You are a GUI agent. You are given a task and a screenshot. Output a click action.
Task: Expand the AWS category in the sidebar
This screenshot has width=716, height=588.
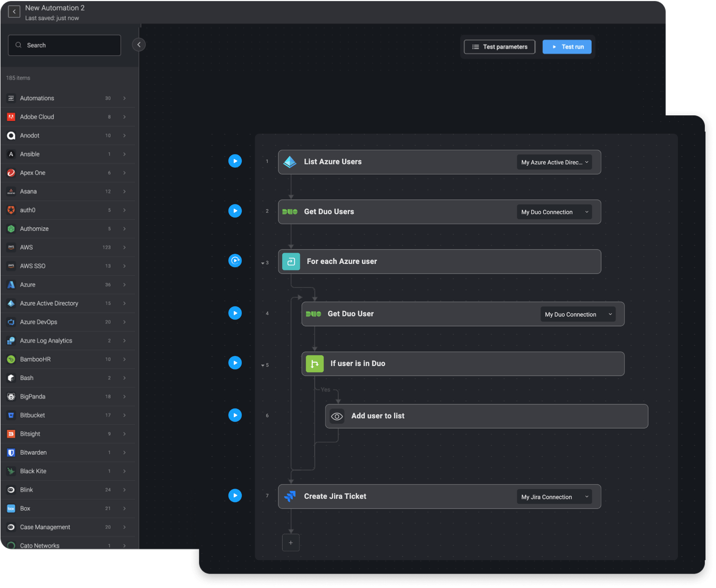point(68,247)
